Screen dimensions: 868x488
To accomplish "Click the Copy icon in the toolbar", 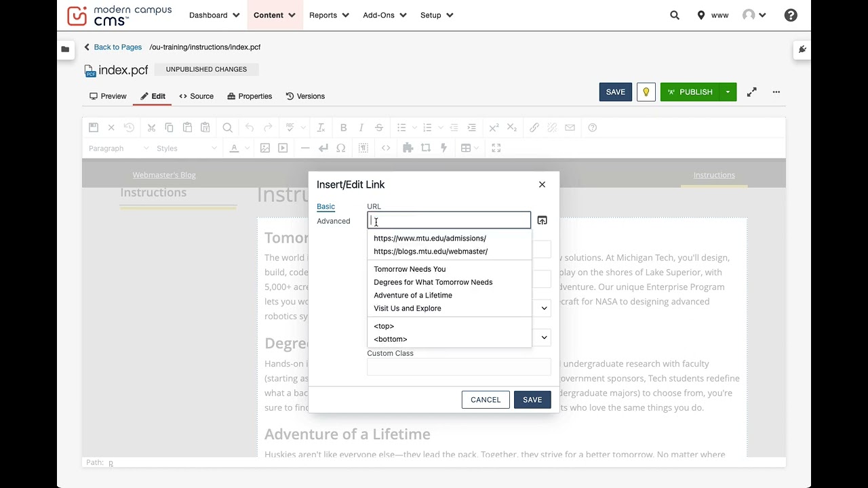I will click(169, 127).
